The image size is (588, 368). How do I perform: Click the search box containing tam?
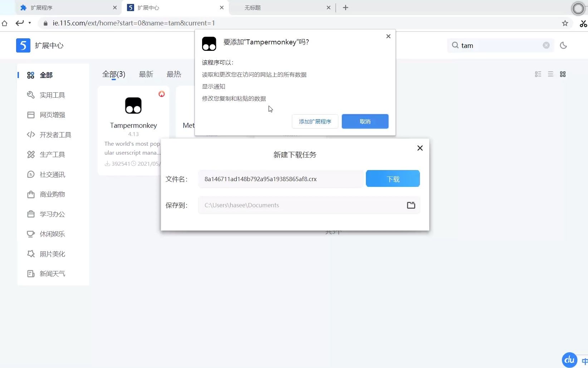(501, 45)
